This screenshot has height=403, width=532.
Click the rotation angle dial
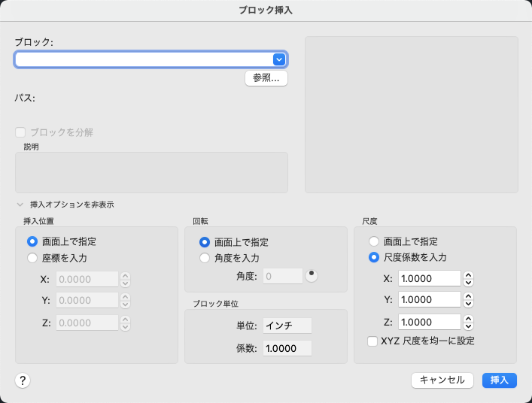pyautogui.click(x=312, y=276)
